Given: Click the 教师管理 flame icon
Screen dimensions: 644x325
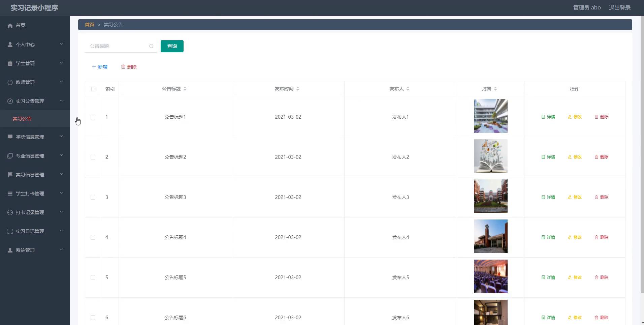Looking at the screenshot, I should coord(10,82).
